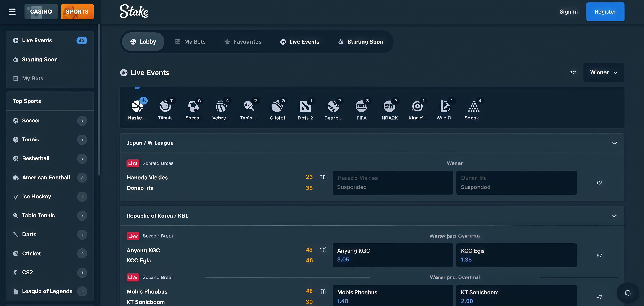
Task: Bet on Mobis Phoebus at 1.40
Action: click(x=392, y=295)
